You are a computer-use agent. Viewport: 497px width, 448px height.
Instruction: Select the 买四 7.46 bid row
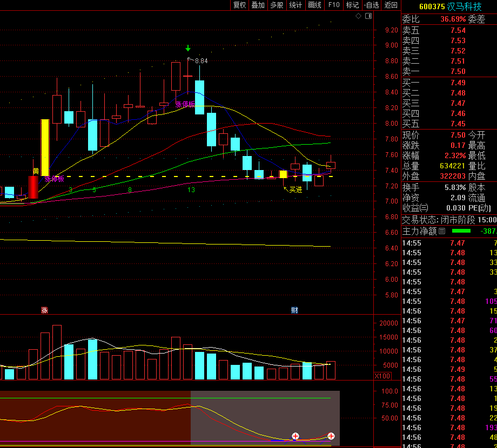click(449, 114)
